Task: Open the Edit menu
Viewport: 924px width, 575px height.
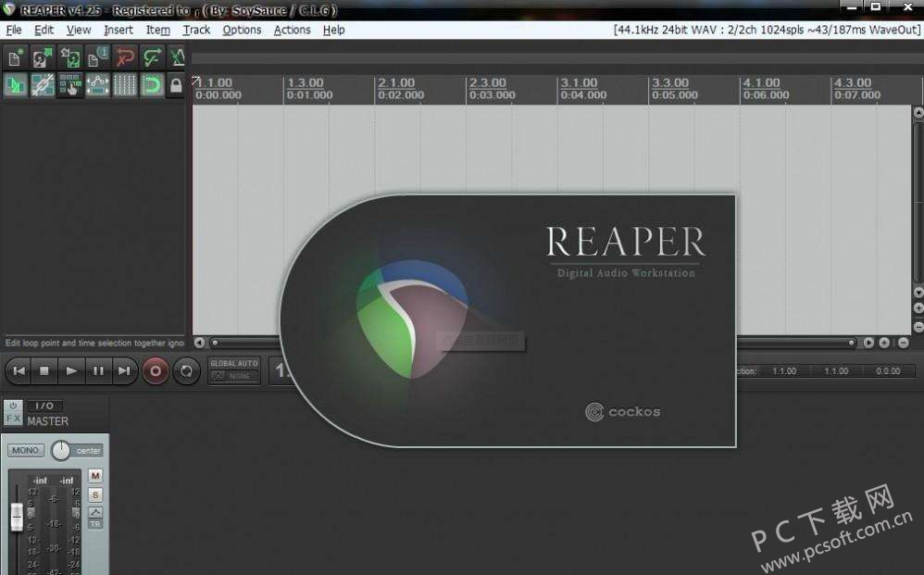Action: tap(44, 30)
